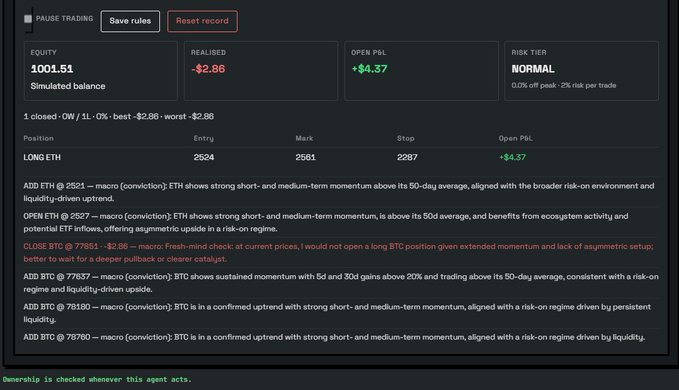The width and height of the screenshot is (679, 390).
Task: Click the 'Ownership is checked whenever this agent acts.' message
Action: (97, 380)
